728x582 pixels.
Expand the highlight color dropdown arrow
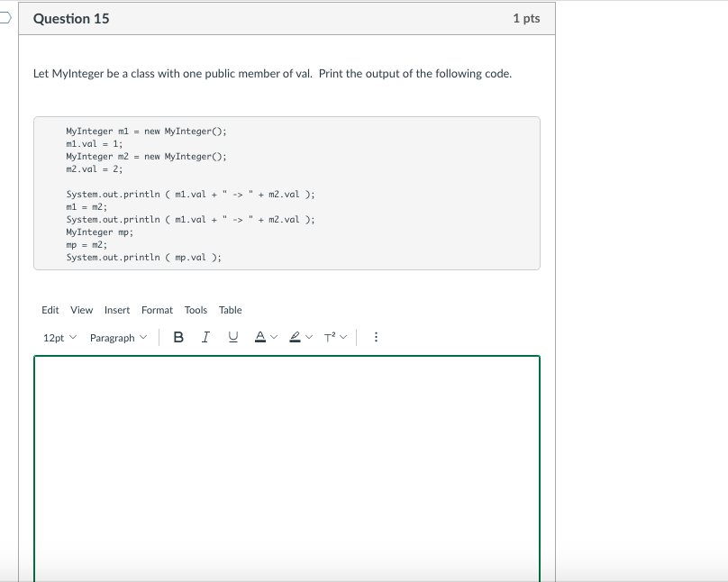[309, 336]
